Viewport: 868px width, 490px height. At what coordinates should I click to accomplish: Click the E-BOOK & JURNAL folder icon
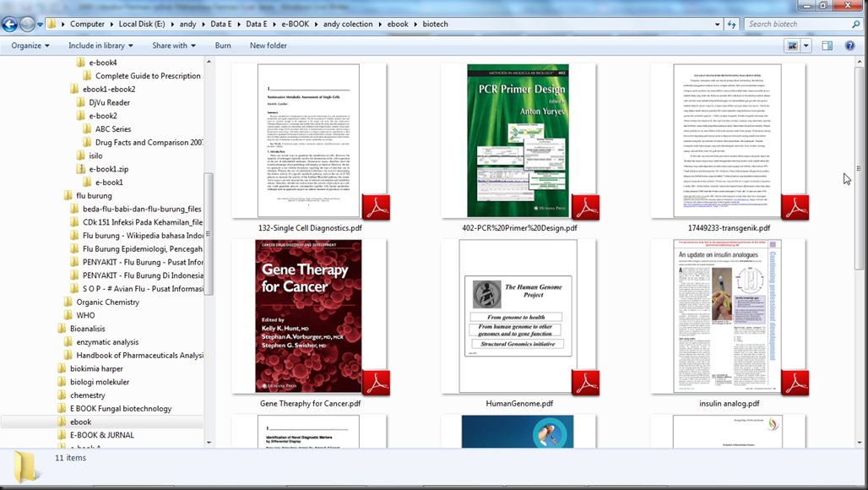[x=62, y=434]
